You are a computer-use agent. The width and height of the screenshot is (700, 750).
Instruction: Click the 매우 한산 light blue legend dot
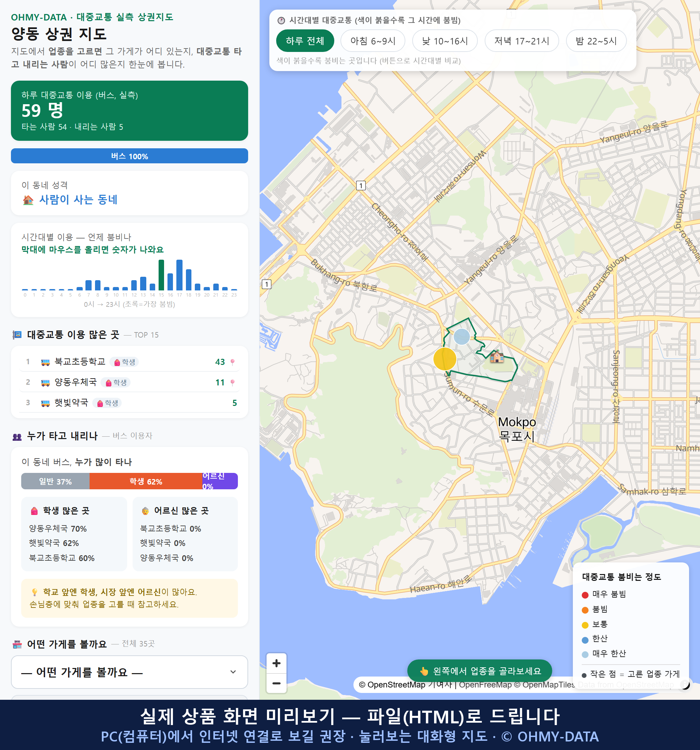coord(585,655)
